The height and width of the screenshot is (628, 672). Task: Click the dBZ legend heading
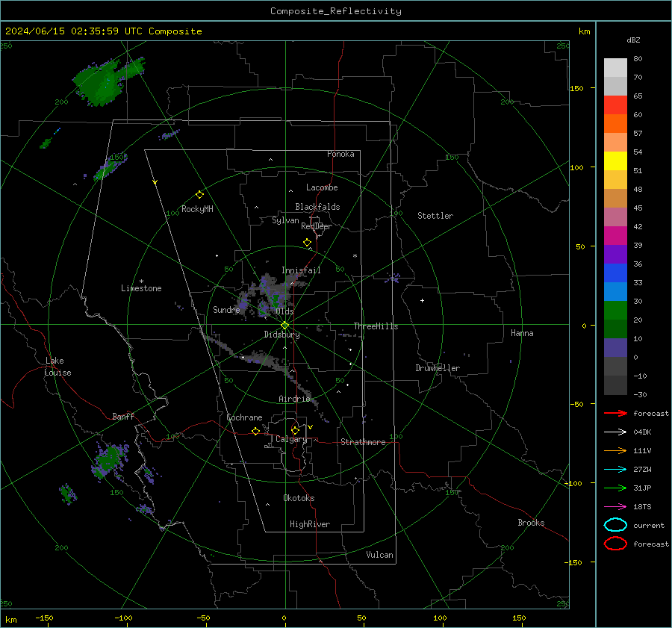pyautogui.click(x=633, y=40)
